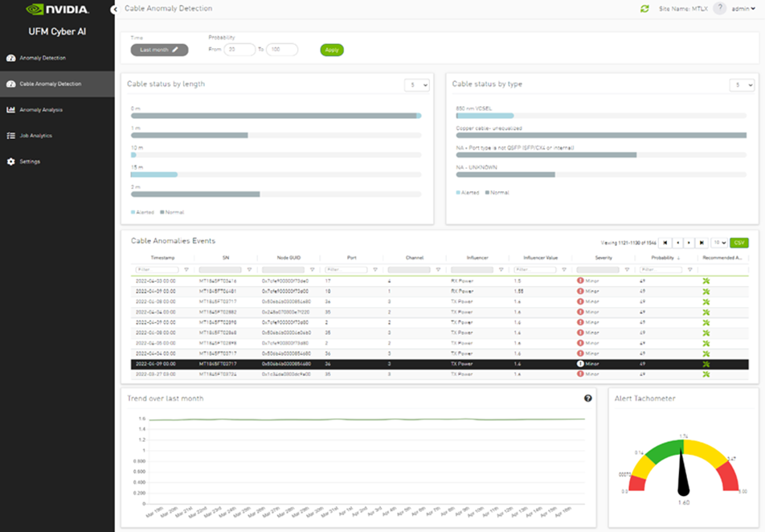The image size is (765, 532).
Task: Jump to first page of events table
Action: pos(665,242)
